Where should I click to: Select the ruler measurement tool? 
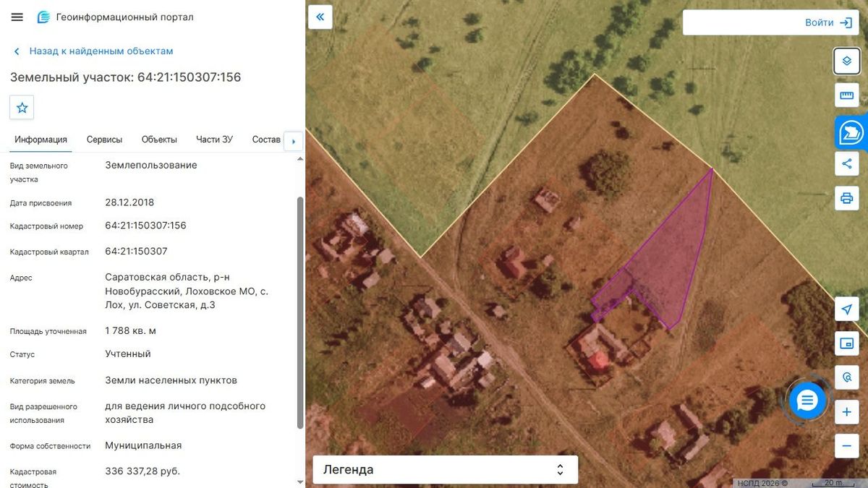[x=846, y=95]
